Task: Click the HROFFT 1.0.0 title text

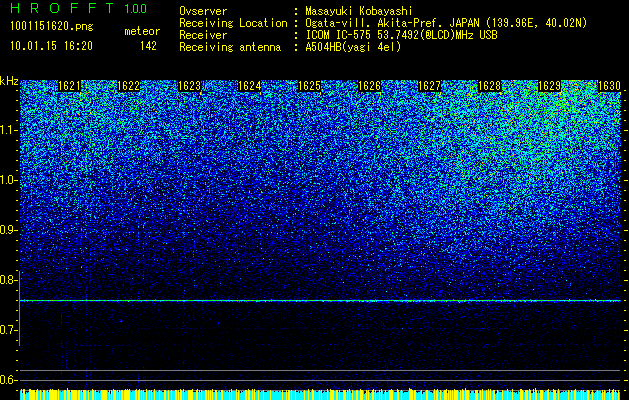Action: pyautogui.click(x=78, y=8)
